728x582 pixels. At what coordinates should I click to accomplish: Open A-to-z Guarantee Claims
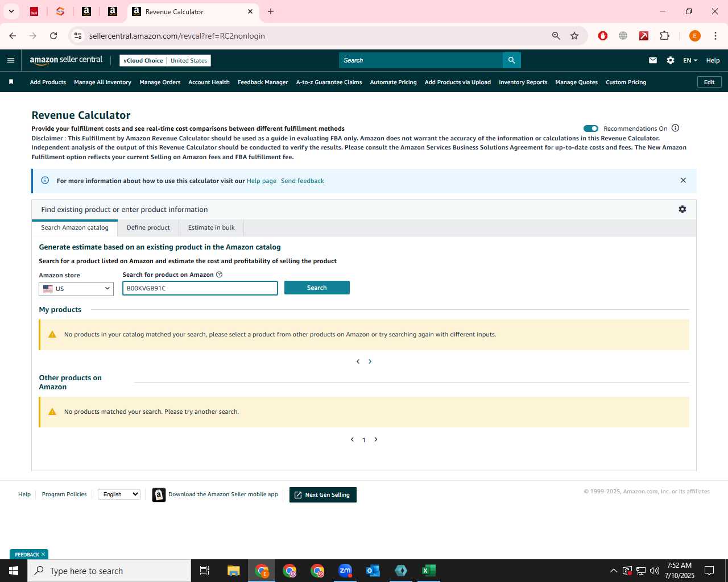tap(329, 82)
